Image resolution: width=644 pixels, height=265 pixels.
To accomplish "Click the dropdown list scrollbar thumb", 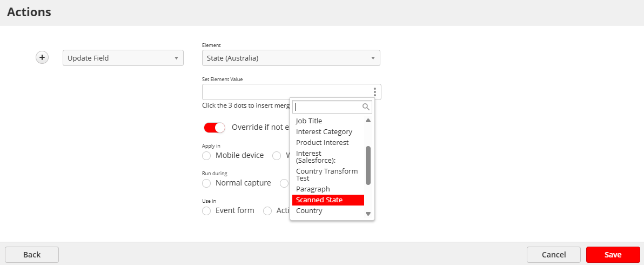I will pos(368,165).
